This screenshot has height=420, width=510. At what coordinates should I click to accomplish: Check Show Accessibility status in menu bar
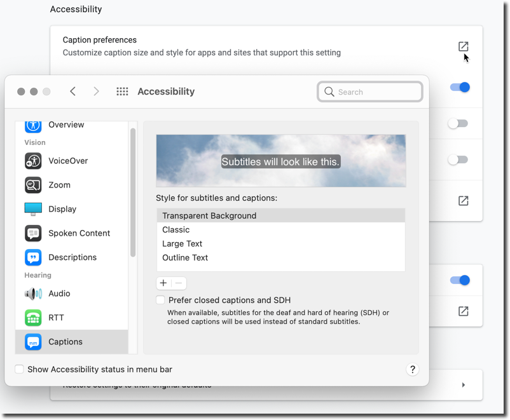(x=20, y=369)
